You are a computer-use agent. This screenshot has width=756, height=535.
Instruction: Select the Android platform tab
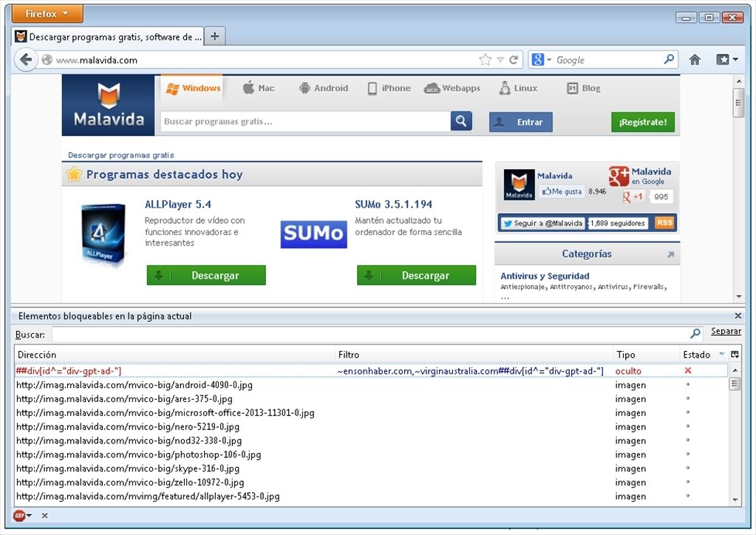323,88
